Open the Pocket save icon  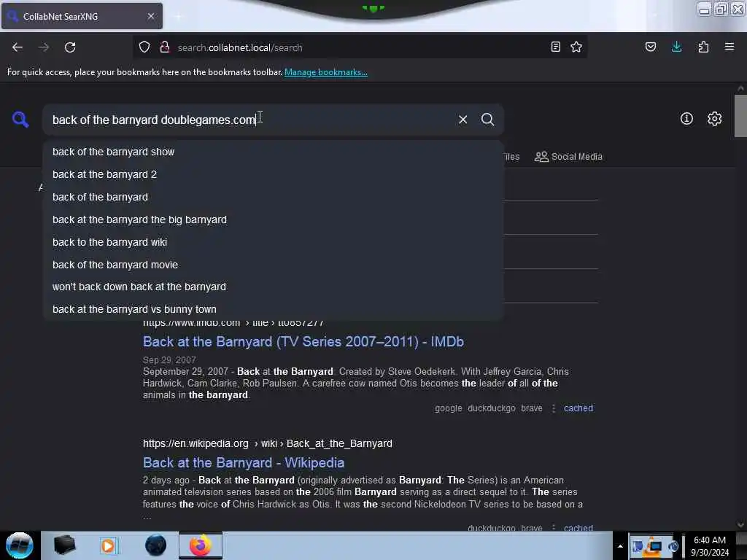pyautogui.click(x=650, y=47)
